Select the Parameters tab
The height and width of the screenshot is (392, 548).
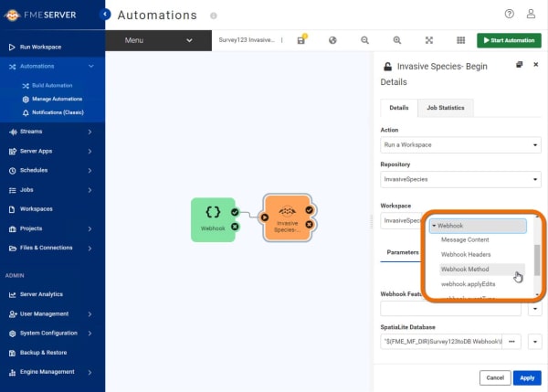tap(402, 252)
